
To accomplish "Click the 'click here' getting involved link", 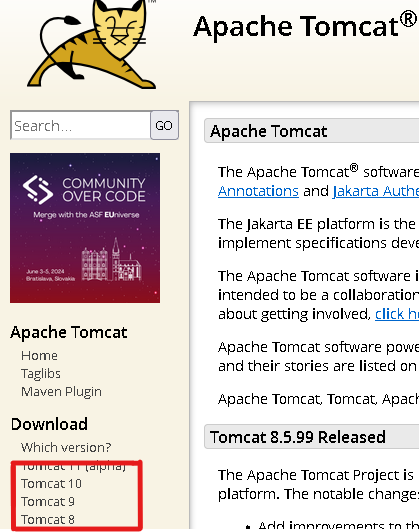I will click(397, 314).
